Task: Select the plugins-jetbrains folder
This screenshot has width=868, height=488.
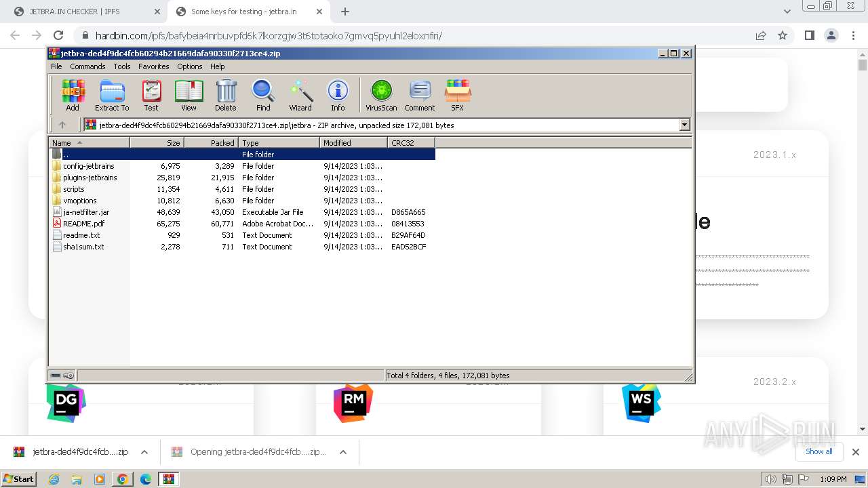Action: [x=90, y=178]
